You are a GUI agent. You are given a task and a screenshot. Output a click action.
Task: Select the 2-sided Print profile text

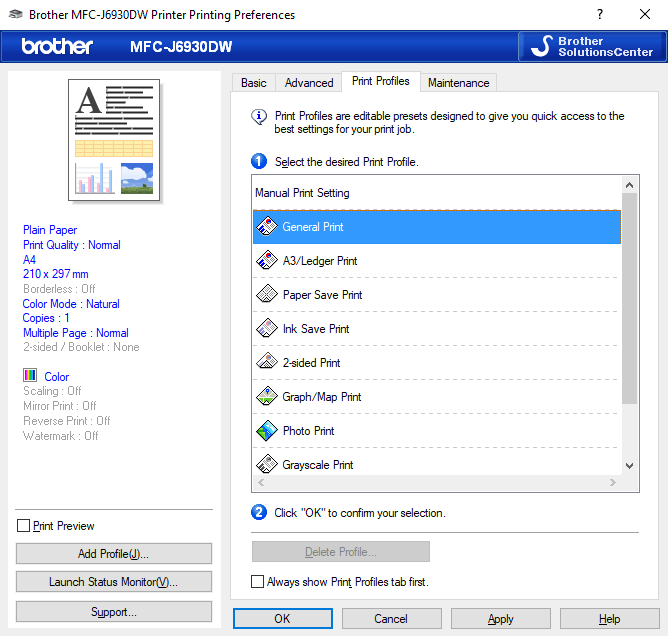311,363
